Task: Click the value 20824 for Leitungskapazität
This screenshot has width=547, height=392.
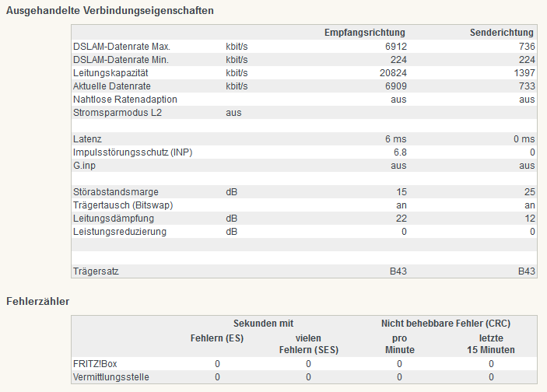Action: (393, 73)
